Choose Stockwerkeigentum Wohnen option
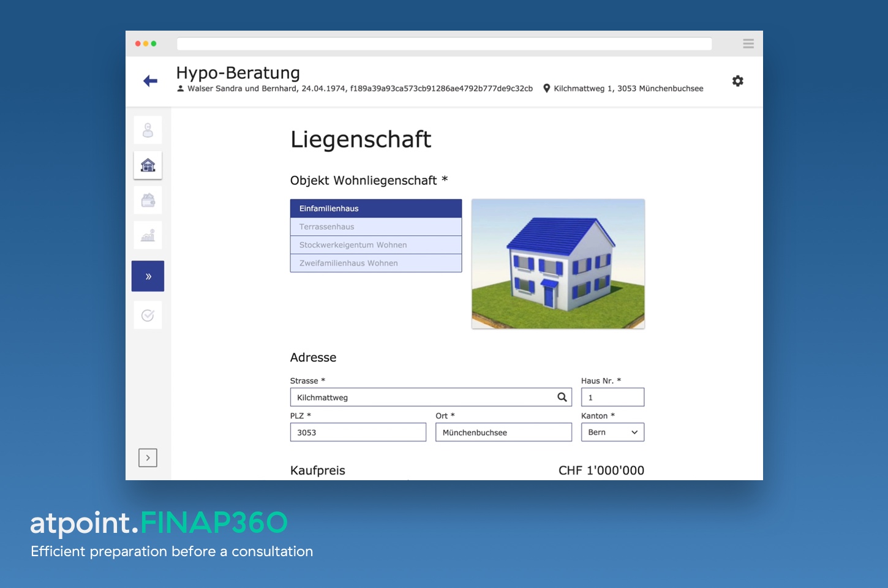The height and width of the screenshot is (588, 888). coord(376,245)
